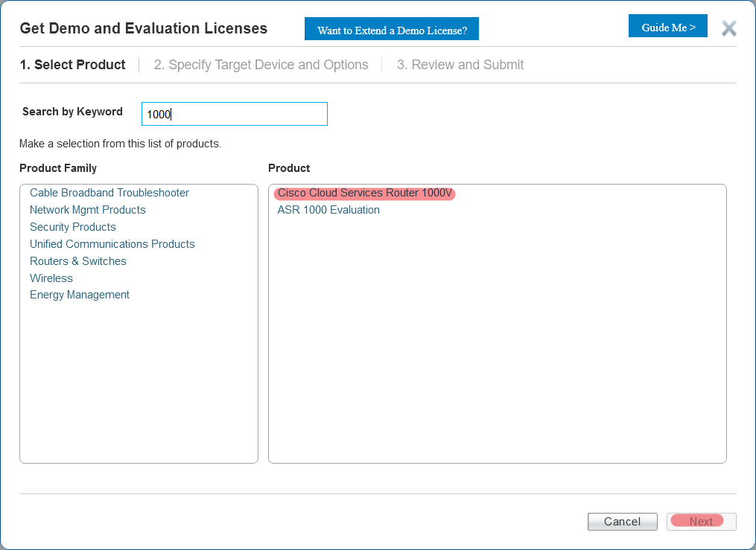Pick Unified Communications Products family
This screenshot has height=550, width=756.
coord(112,244)
